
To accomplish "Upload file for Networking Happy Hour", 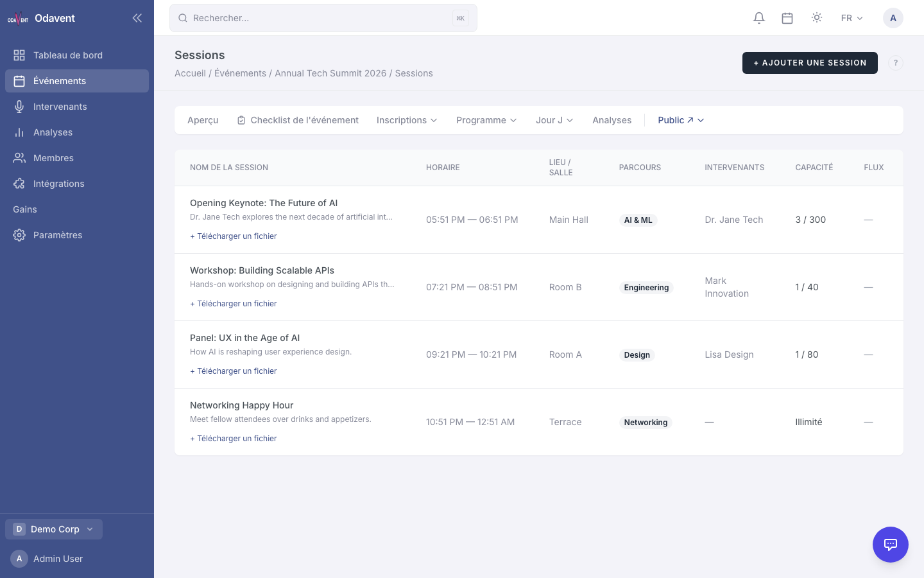I will click(234, 439).
